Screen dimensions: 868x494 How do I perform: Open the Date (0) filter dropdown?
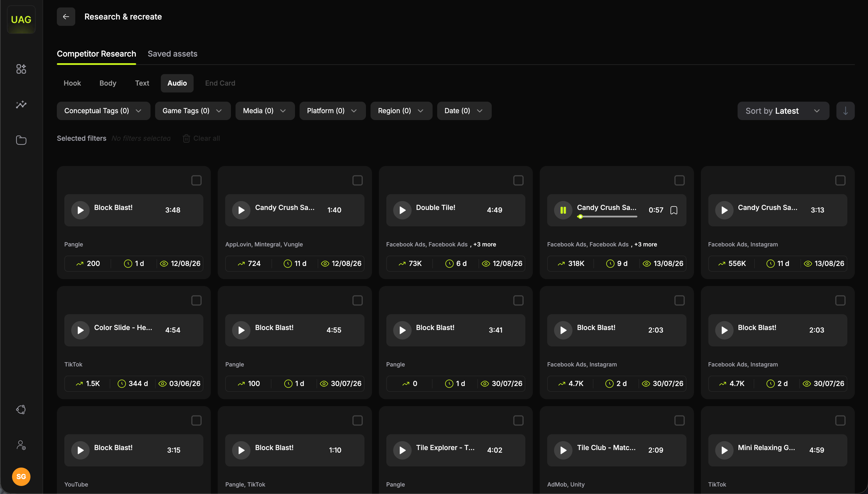click(464, 111)
